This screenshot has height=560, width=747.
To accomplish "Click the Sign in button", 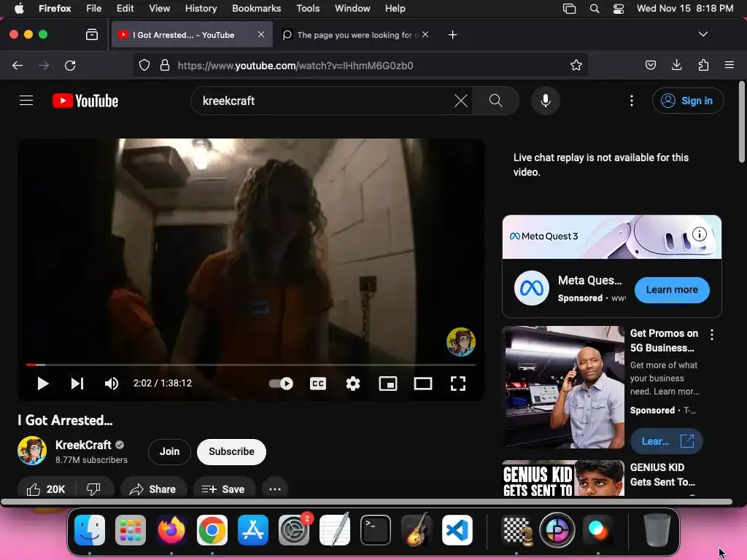I will [688, 101].
